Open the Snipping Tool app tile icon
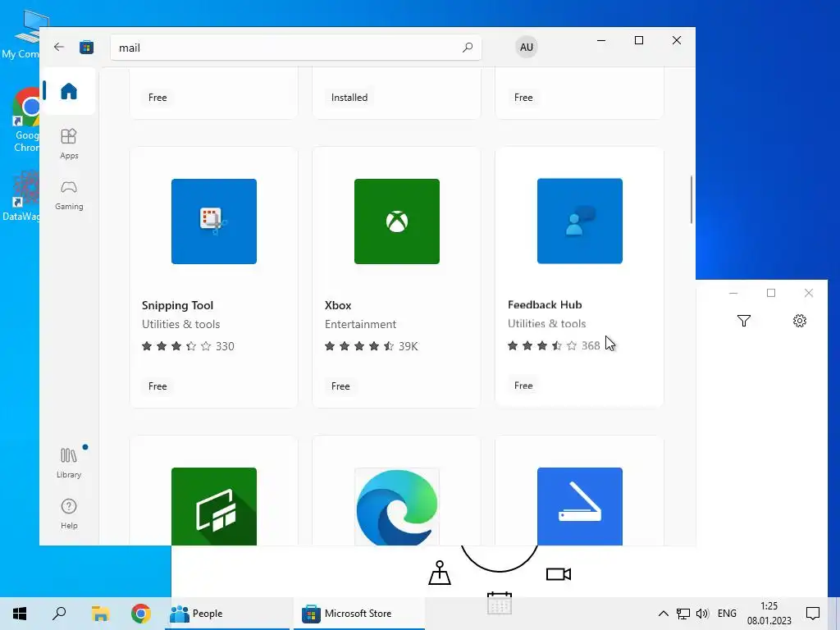The height and width of the screenshot is (630, 840). pyautogui.click(x=214, y=221)
